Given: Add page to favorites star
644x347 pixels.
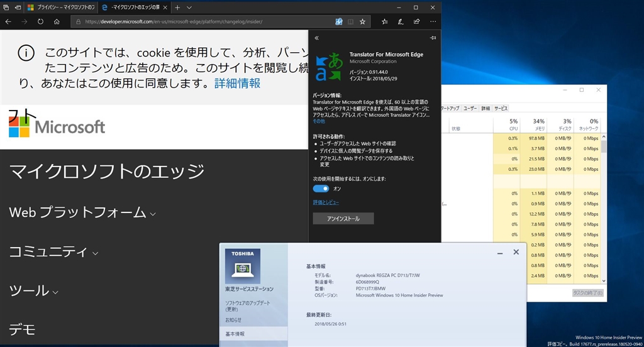Looking at the screenshot, I should click(362, 21).
